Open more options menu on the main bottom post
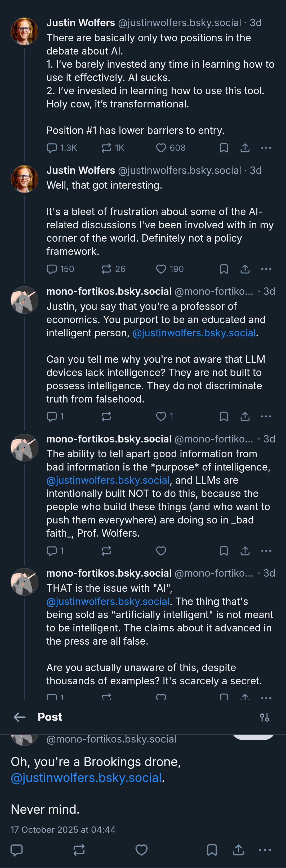286x868 pixels. click(x=265, y=850)
